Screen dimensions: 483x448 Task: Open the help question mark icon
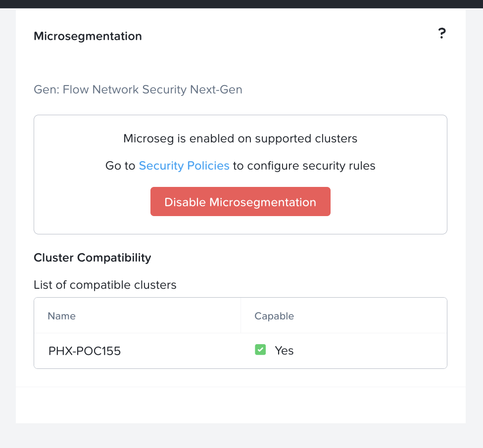(x=442, y=34)
